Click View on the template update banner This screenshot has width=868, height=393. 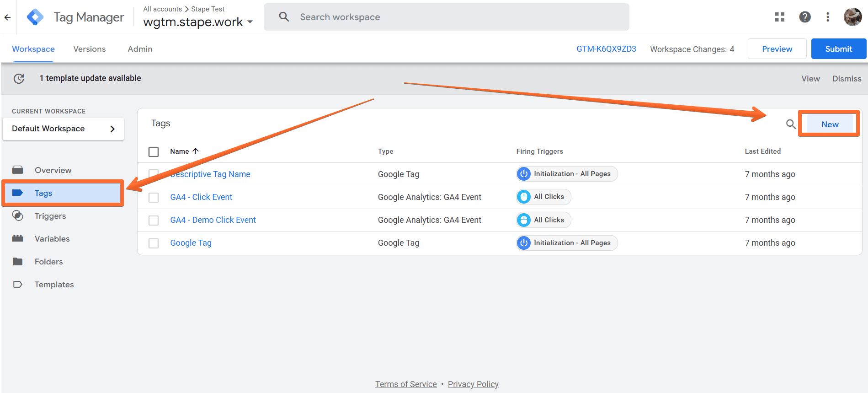point(810,79)
